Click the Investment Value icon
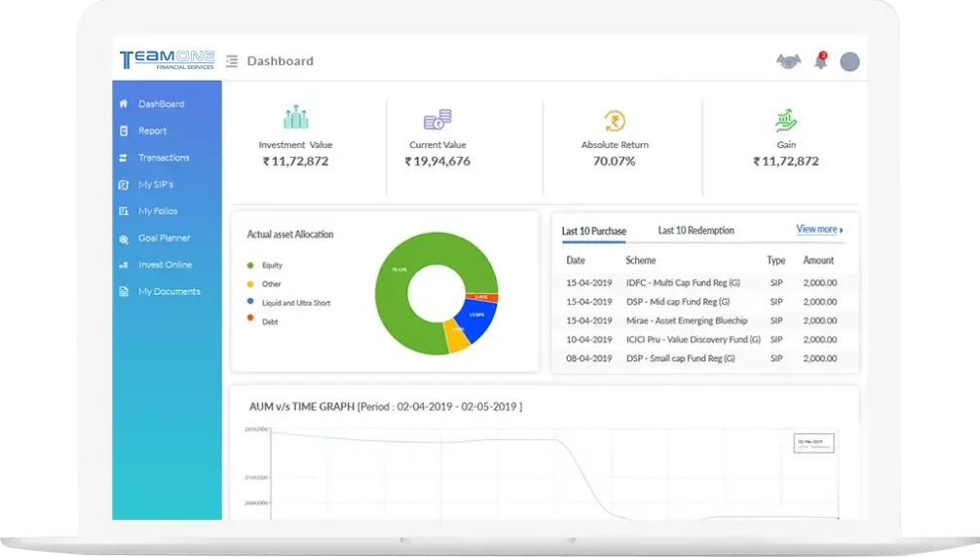The height and width of the screenshot is (557, 980). (x=295, y=119)
